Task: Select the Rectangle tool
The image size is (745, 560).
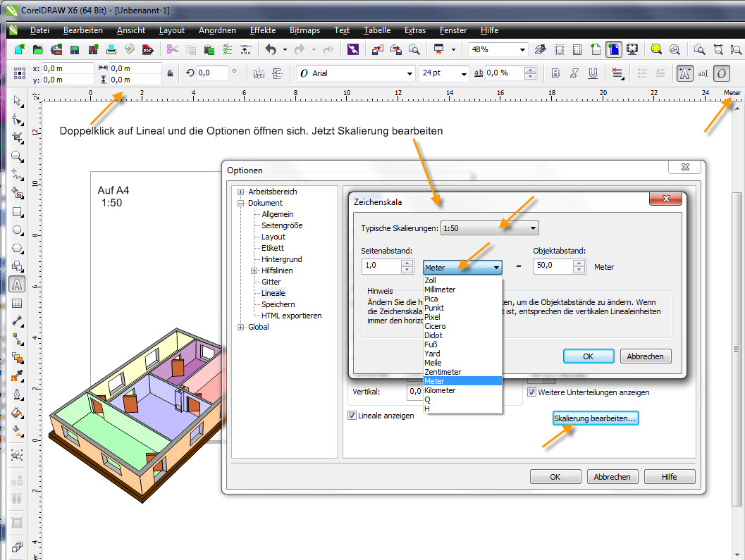Action: coord(18,211)
